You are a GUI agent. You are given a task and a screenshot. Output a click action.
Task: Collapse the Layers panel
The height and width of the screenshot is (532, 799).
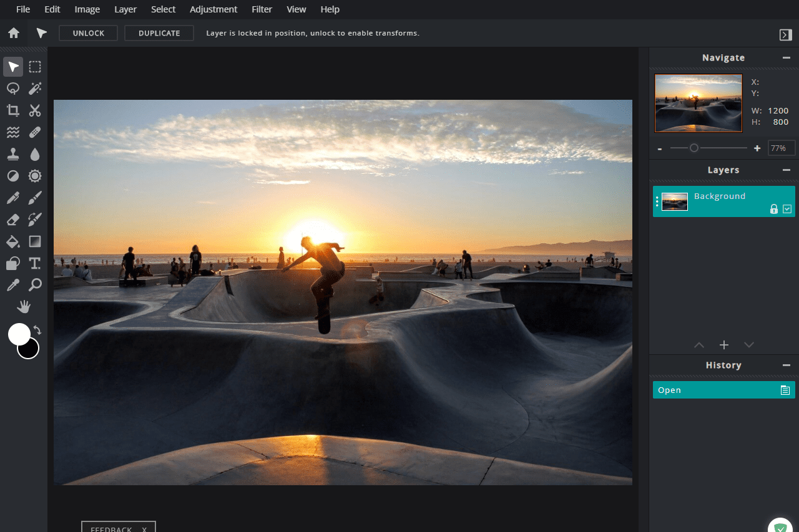(787, 170)
